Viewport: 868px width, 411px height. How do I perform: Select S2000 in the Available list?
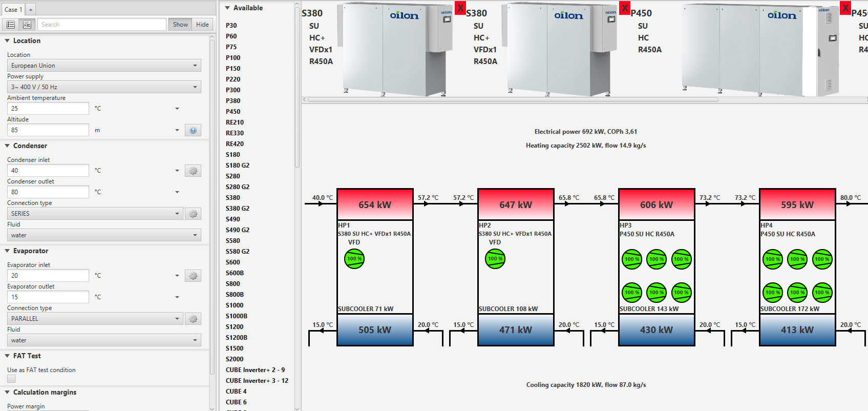(235, 359)
